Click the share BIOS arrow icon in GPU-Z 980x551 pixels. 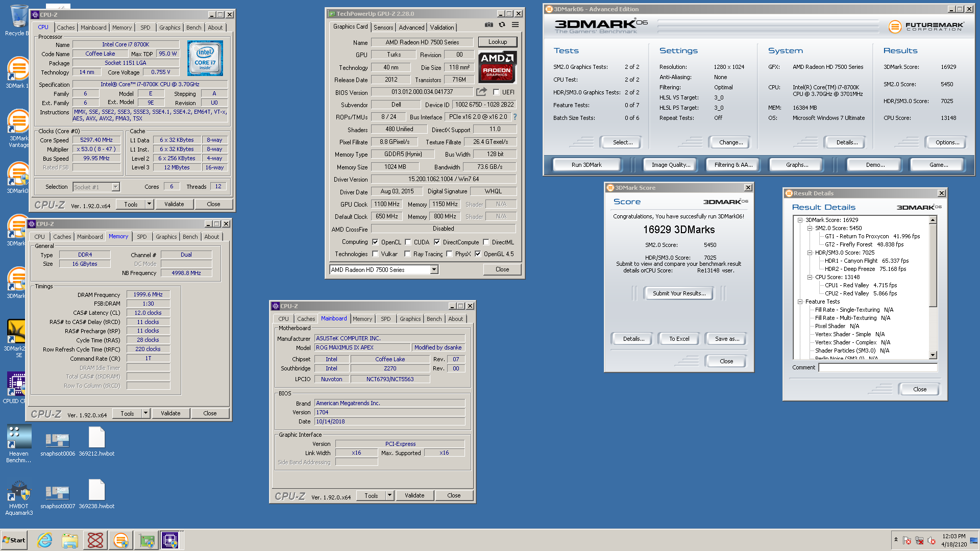(481, 92)
